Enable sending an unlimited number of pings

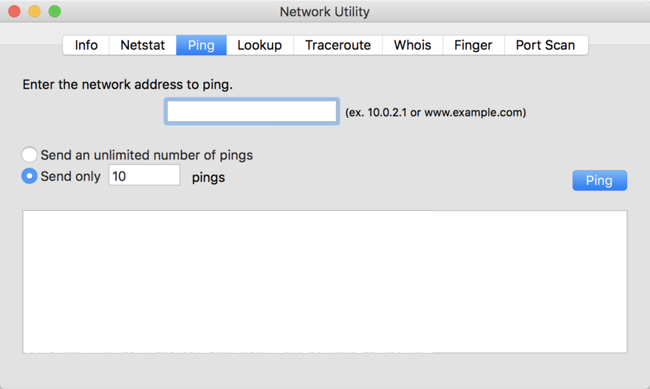tap(29, 155)
